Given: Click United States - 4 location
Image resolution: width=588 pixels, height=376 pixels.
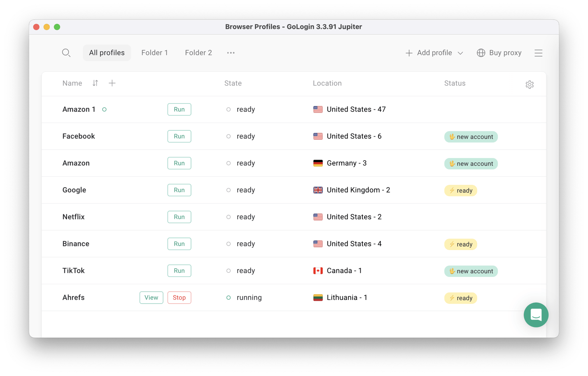Looking at the screenshot, I should tap(354, 244).
